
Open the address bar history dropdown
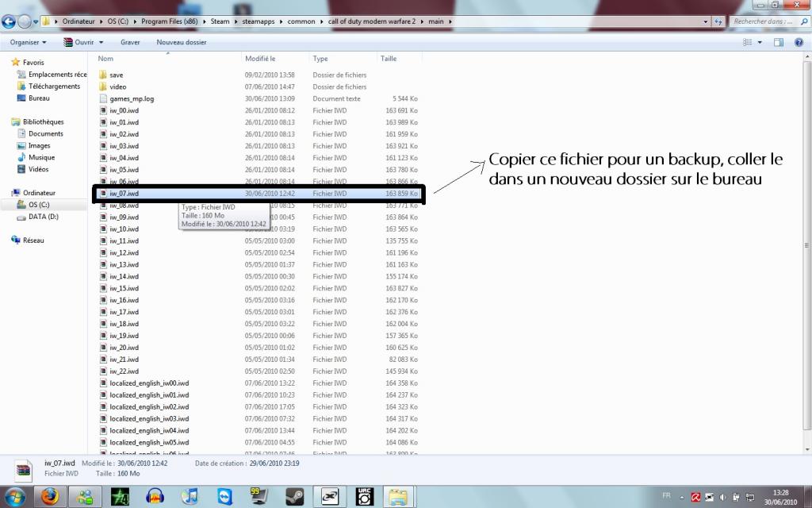(x=705, y=21)
